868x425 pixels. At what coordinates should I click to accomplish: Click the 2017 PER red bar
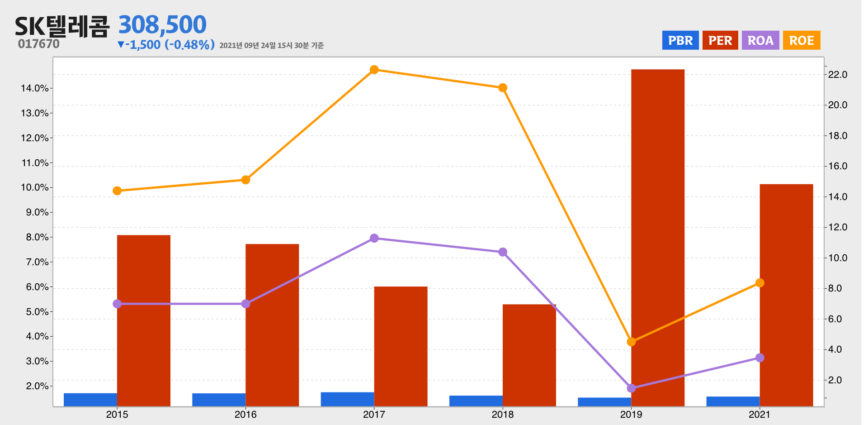coord(401,346)
